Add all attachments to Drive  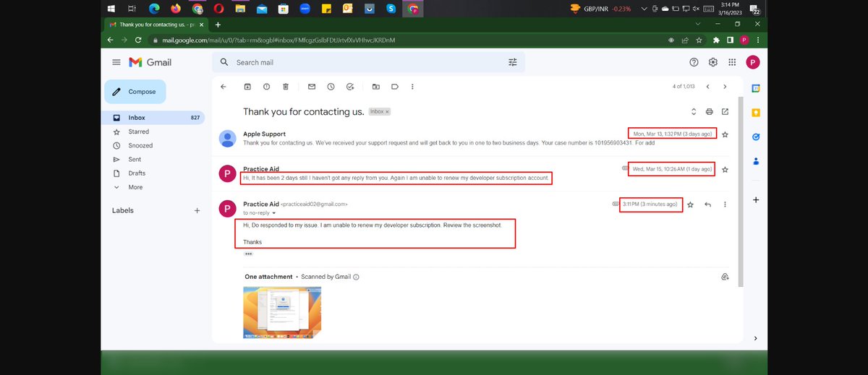tap(724, 277)
